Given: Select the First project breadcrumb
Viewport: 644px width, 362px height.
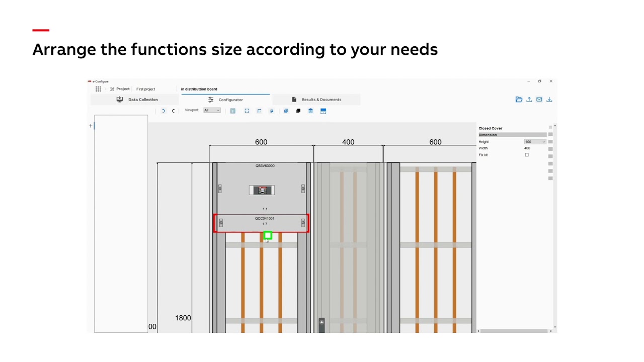Looking at the screenshot, I should [x=145, y=89].
